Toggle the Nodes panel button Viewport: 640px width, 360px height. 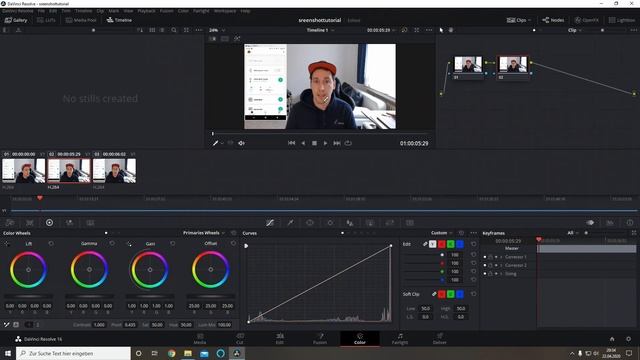[553, 20]
